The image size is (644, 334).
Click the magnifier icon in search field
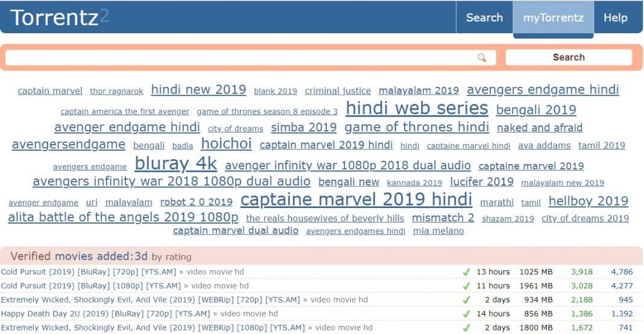point(481,58)
